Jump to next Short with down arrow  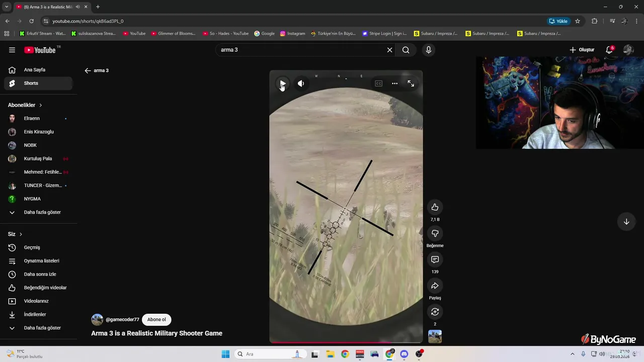[x=626, y=222]
